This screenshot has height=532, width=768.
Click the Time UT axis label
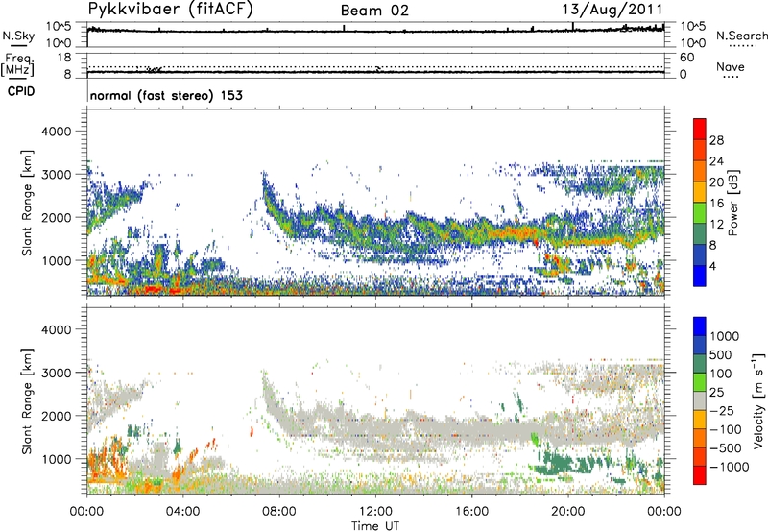[375, 526]
